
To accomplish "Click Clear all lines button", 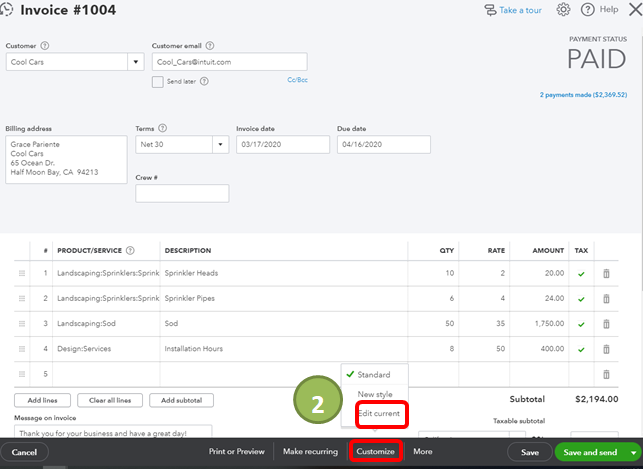I will tap(110, 400).
